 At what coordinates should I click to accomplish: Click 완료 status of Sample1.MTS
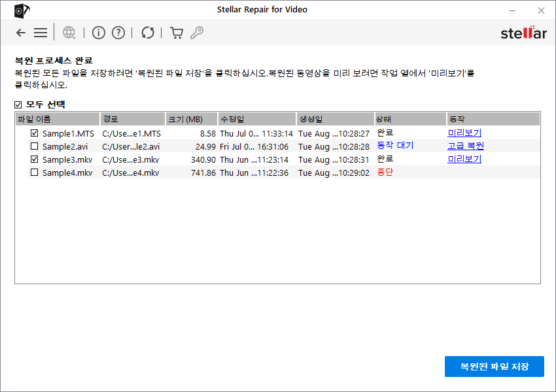385,133
